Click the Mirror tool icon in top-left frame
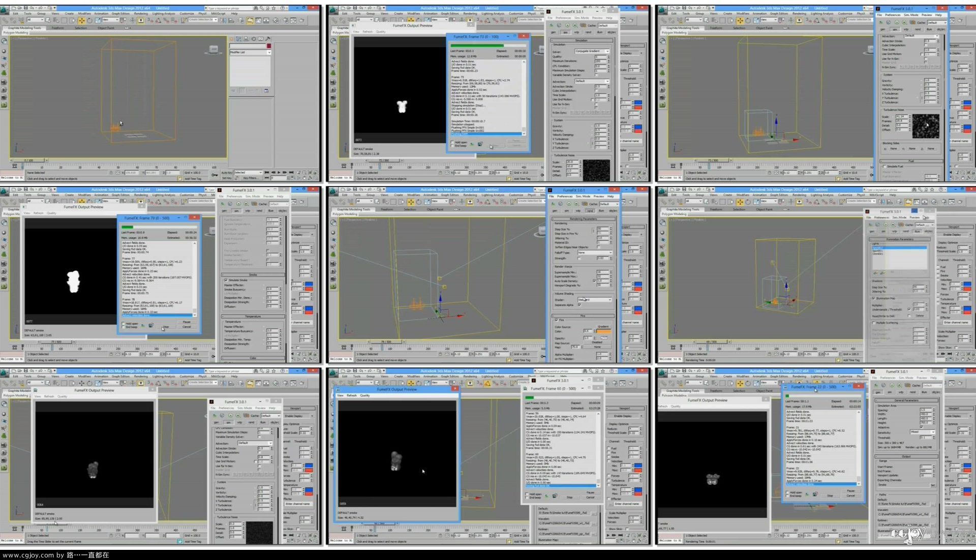This screenshot has width=976, height=560. tap(224, 20)
